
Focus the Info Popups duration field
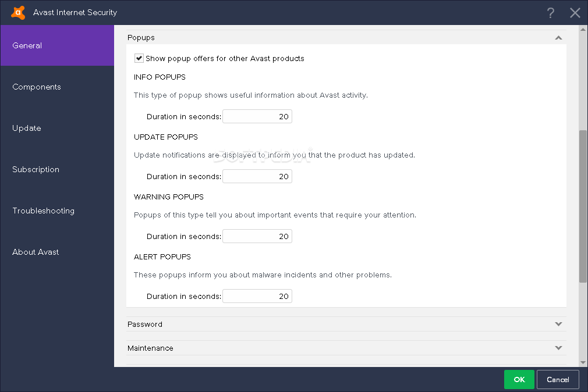[257, 116]
